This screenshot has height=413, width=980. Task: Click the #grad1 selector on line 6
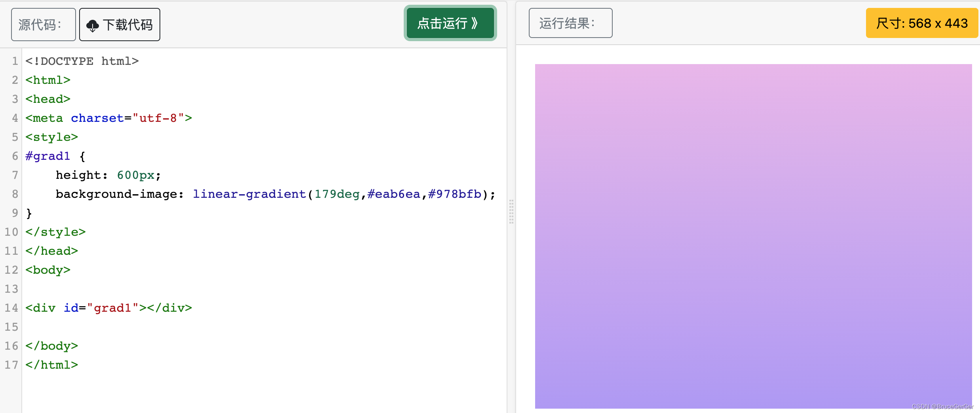click(x=47, y=156)
